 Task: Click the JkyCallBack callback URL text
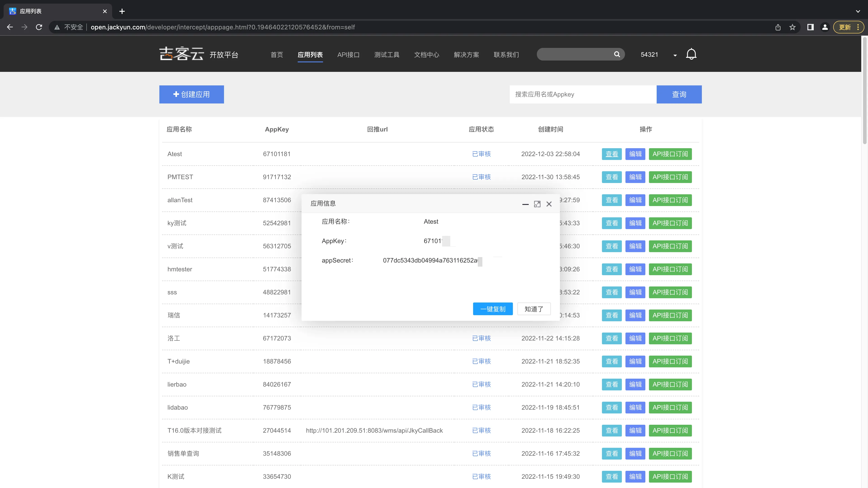pyautogui.click(x=374, y=430)
